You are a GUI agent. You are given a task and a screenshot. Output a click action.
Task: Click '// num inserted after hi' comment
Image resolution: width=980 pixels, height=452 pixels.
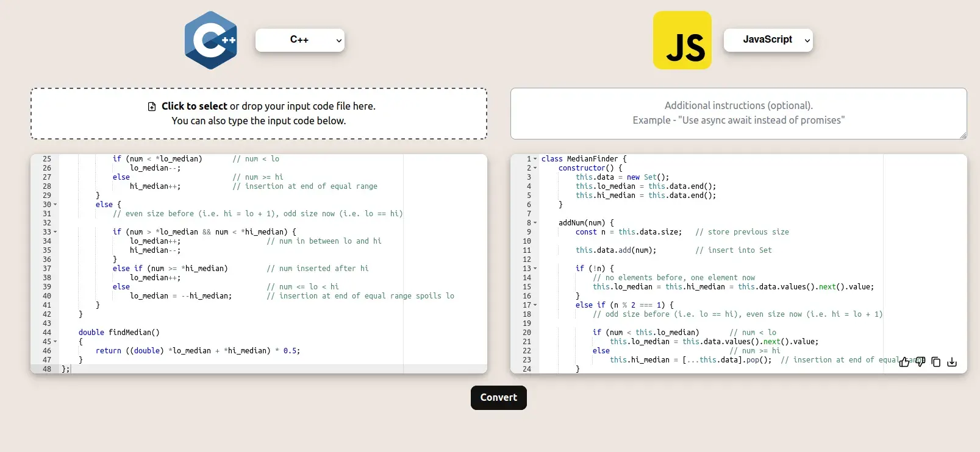[318, 269]
